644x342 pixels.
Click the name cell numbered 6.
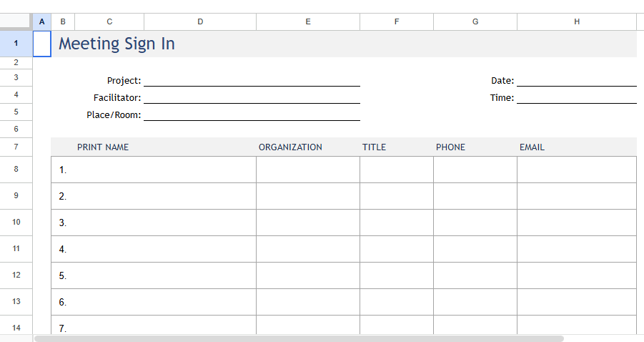pyautogui.click(x=154, y=302)
